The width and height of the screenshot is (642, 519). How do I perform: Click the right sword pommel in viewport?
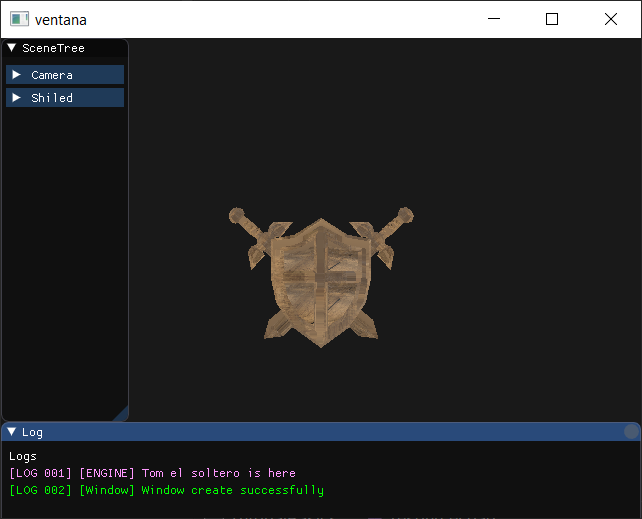404,215
